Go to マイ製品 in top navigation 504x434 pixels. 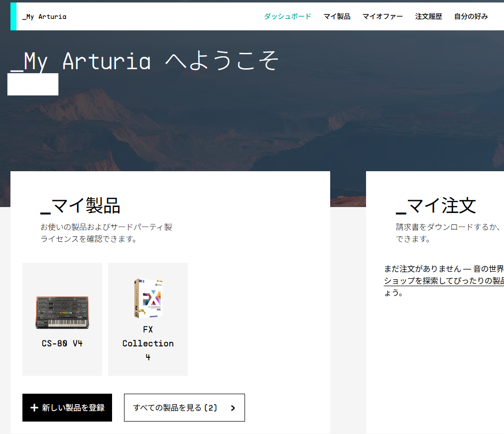click(337, 16)
